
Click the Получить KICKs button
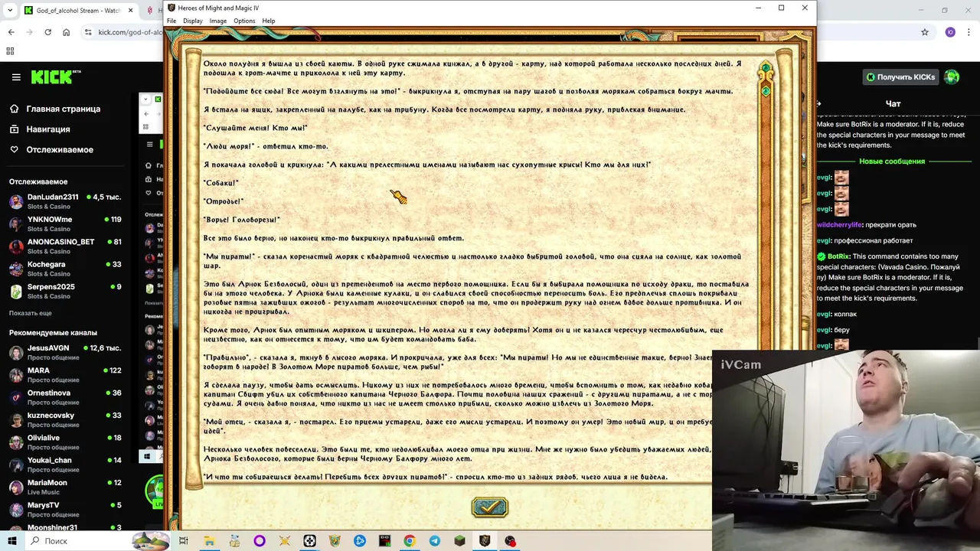pos(900,77)
